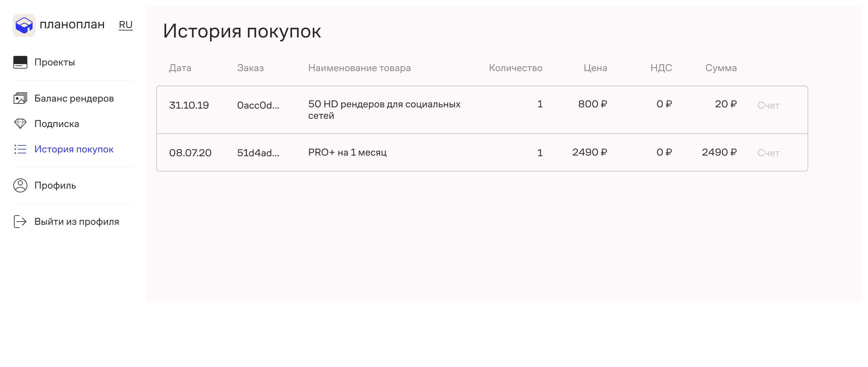Select the PRO+ на 1 месяц row
868x367 pixels.
[x=347, y=152]
